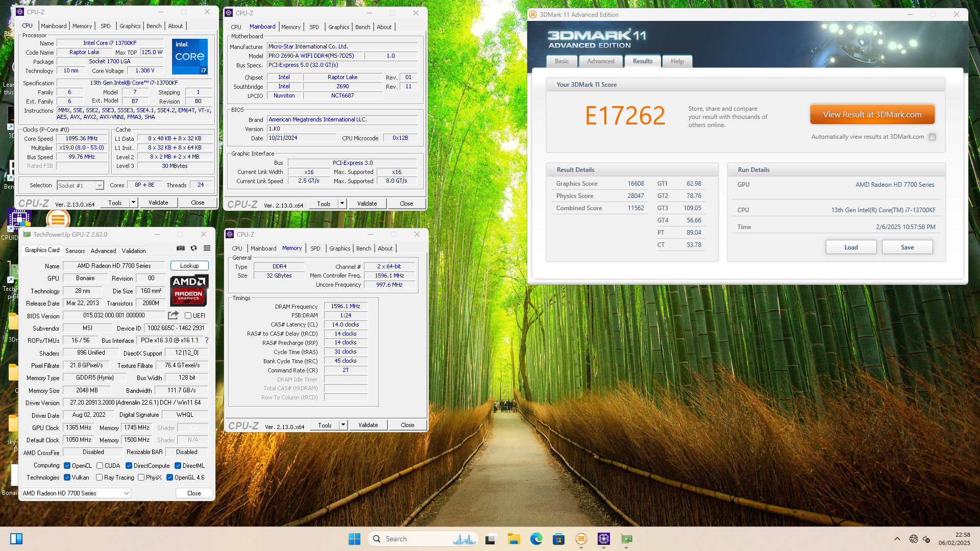The width and height of the screenshot is (980, 551).
Task: Click the Lookup button in GPU-Z
Action: tap(189, 266)
